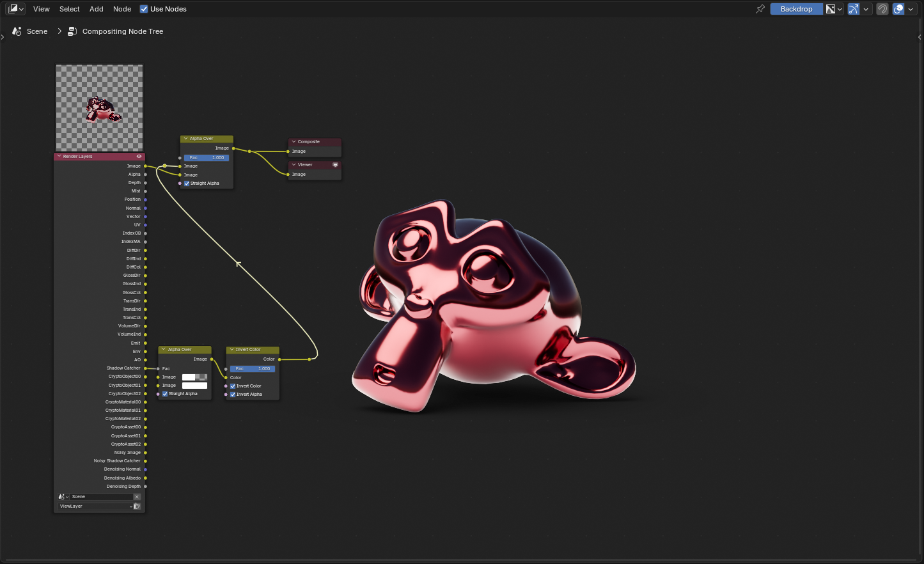The width and height of the screenshot is (924, 564).
Task: Click the Viewer node monitor icon
Action: coord(335,164)
